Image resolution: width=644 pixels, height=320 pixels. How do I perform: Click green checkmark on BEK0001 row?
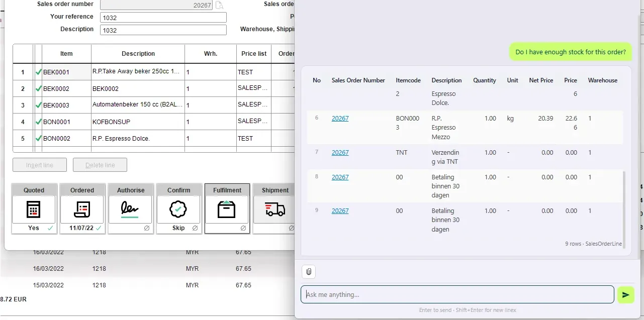(x=39, y=72)
